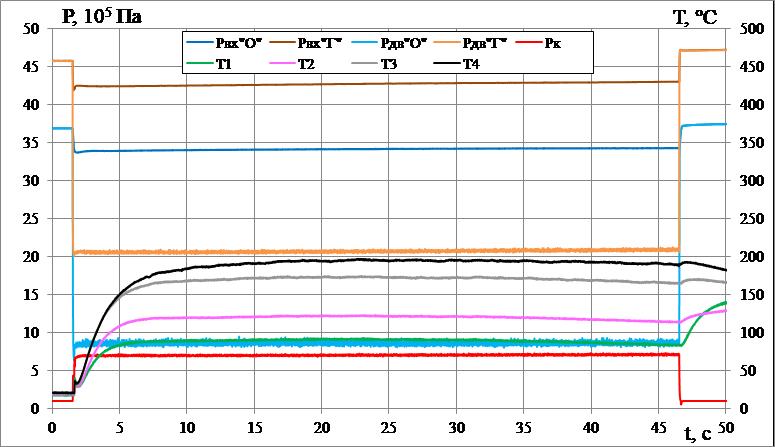The width and height of the screenshot is (775, 447).
Task: Click the 25 tick on time axis
Action: pyautogui.click(x=389, y=424)
